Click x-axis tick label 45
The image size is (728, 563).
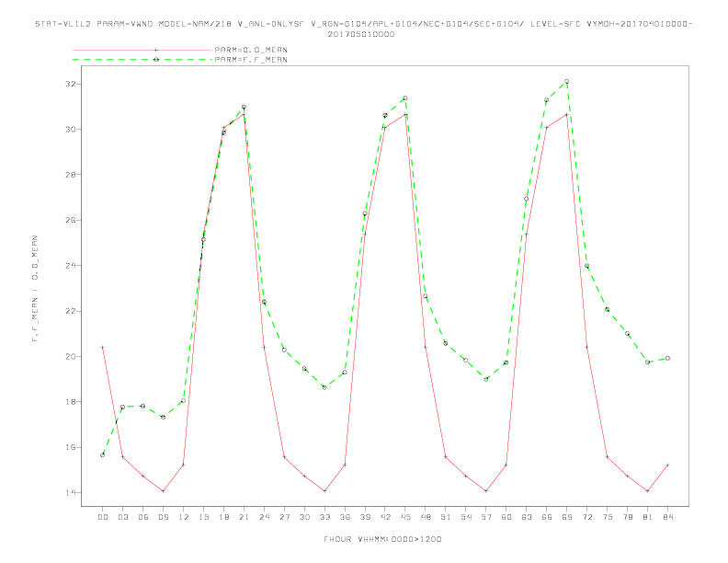[405, 517]
